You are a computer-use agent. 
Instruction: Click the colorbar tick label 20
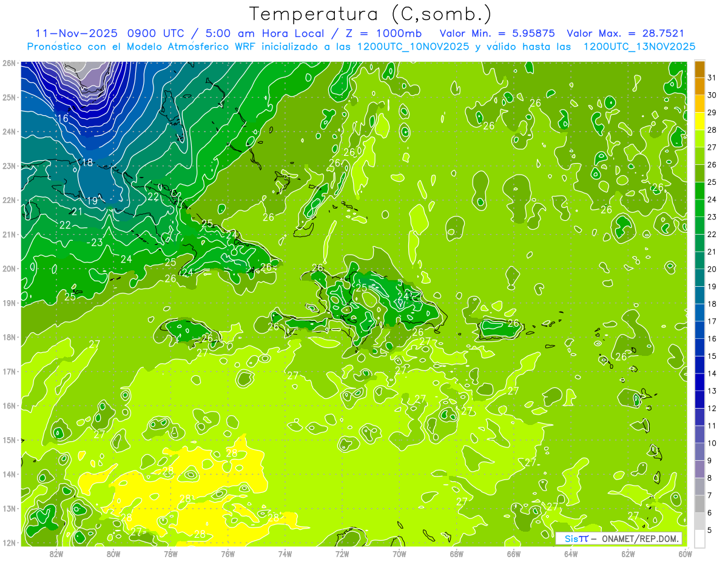tap(712, 269)
